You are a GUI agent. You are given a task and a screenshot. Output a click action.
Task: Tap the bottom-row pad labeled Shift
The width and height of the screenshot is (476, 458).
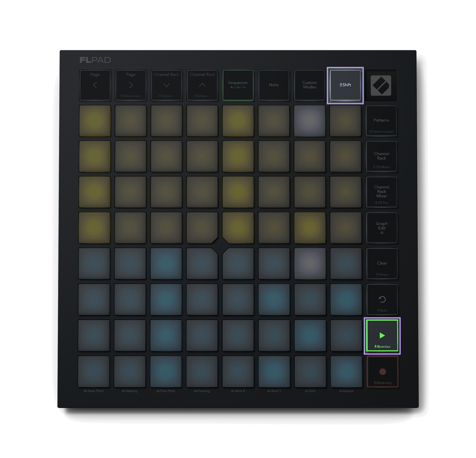pyautogui.click(x=310, y=371)
